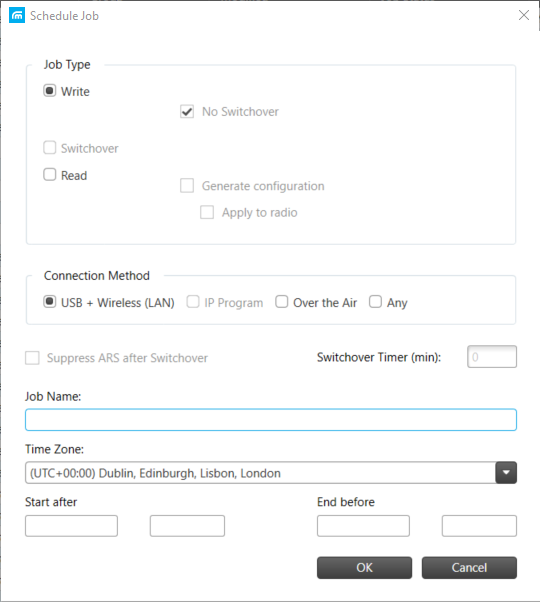Screen dimensions: 540x602
Task: Click the Switchover Timer field
Action: pos(492,357)
